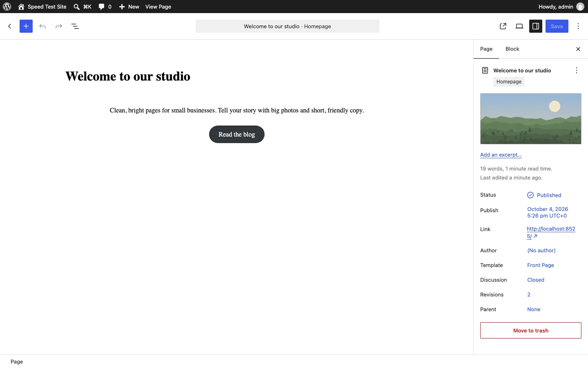The height and width of the screenshot is (368, 588).
Task: Change the Published status
Action: 544,195
